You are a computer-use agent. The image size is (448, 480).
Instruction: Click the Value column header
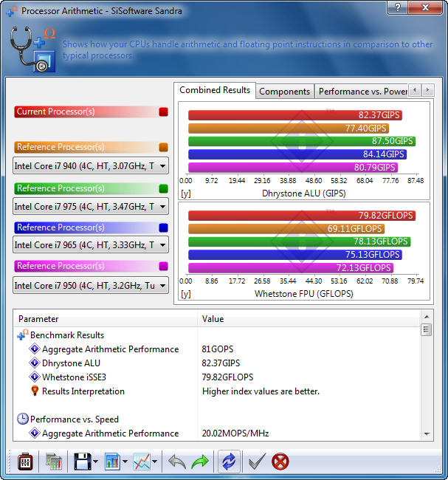309,319
